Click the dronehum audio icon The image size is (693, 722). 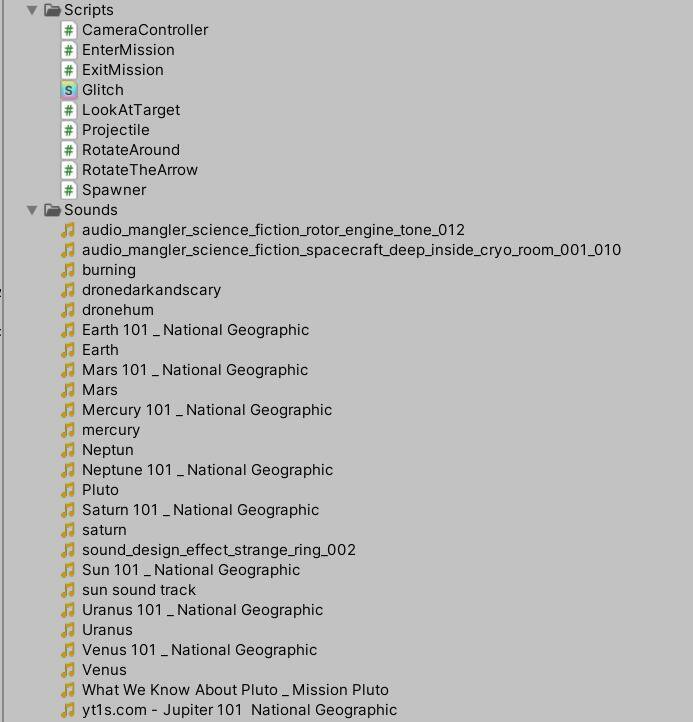point(68,310)
